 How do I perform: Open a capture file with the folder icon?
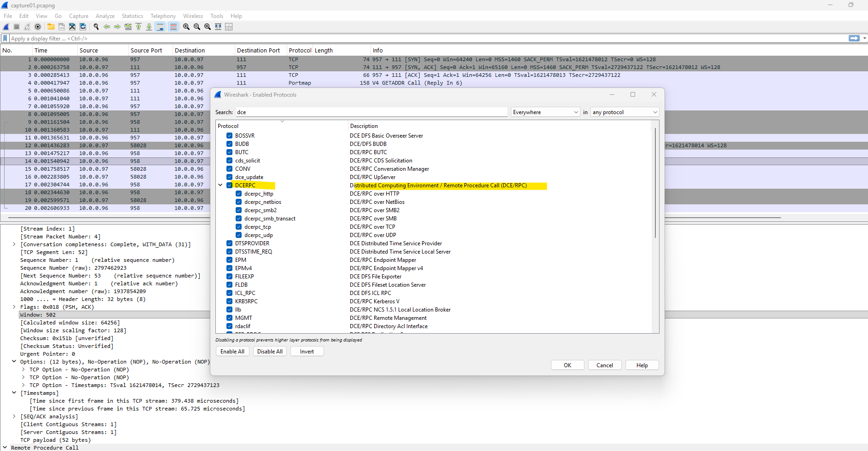point(51,27)
